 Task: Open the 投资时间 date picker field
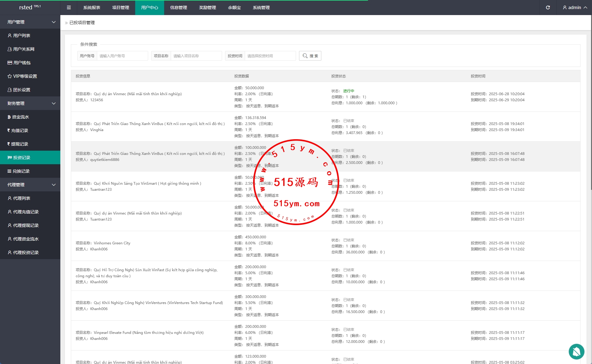click(x=270, y=56)
